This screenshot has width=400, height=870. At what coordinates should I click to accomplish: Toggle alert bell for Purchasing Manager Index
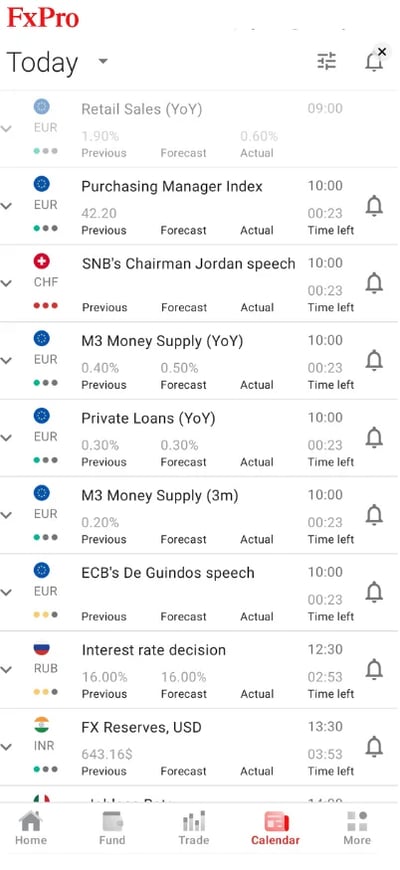coord(374,206)
